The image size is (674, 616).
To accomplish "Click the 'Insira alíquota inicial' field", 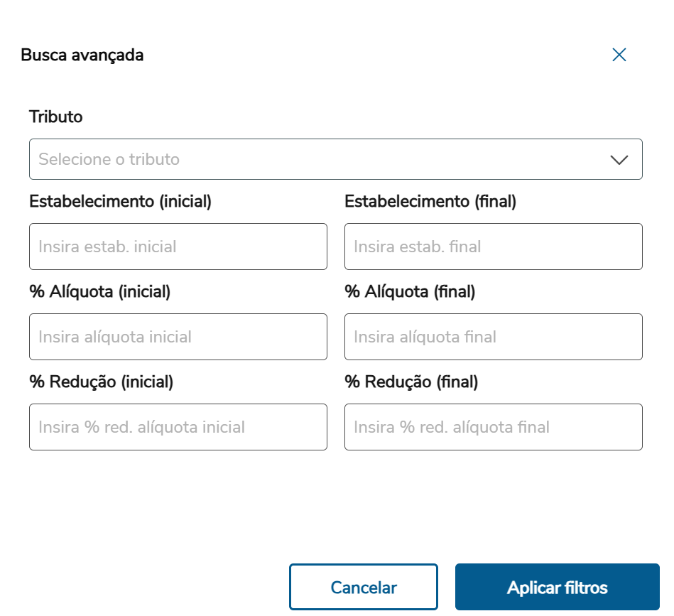I will tap(178, 337).
